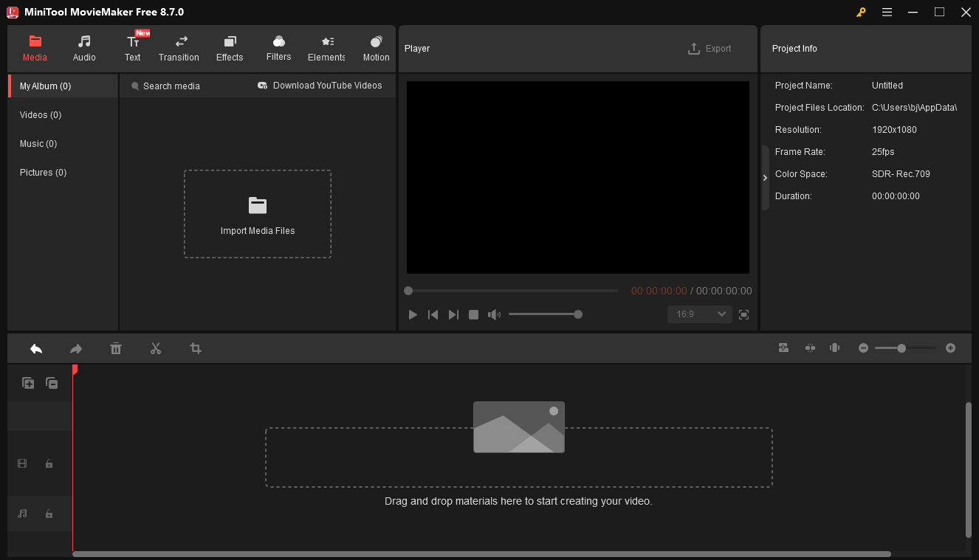Open the hamburger menu in title bar

point(887,13)
